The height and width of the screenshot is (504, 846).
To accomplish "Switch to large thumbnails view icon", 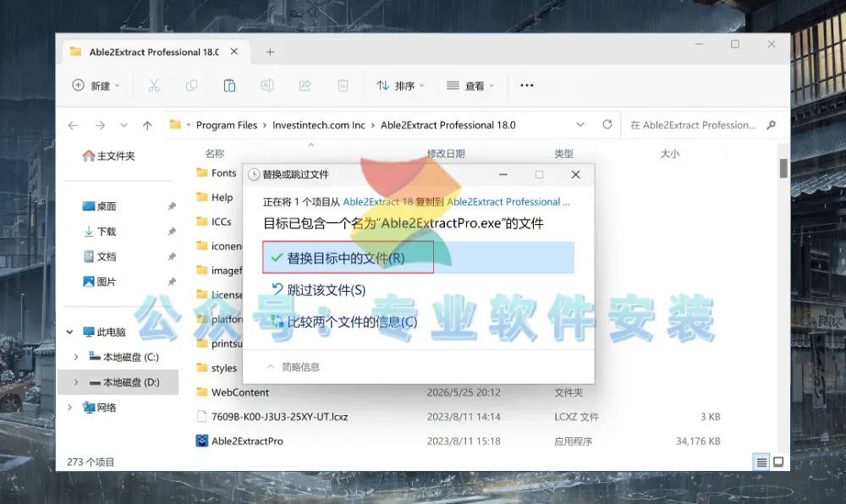I will [x=778, y=462].
